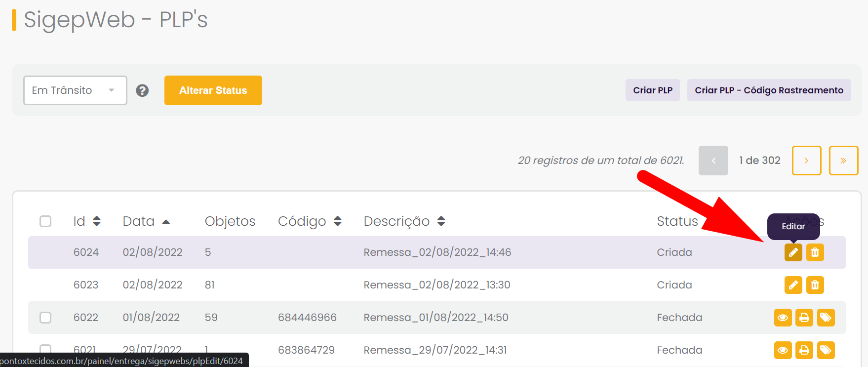Go to the next page of records
This screenshot has height=367, width=868.
pos(807,161)
